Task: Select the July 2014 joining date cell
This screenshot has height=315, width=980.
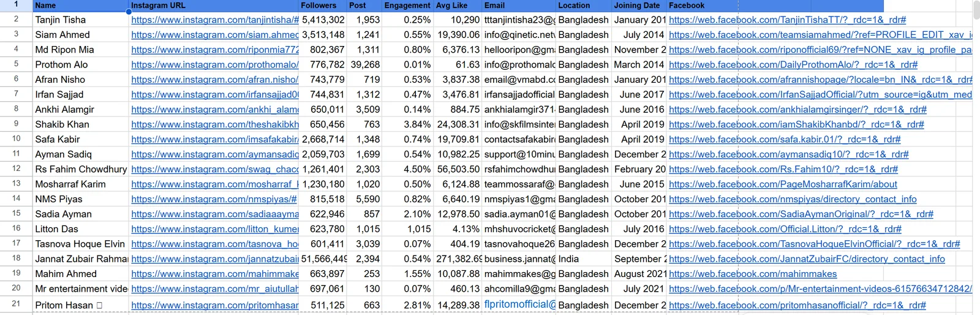Action: coord(639,35)
